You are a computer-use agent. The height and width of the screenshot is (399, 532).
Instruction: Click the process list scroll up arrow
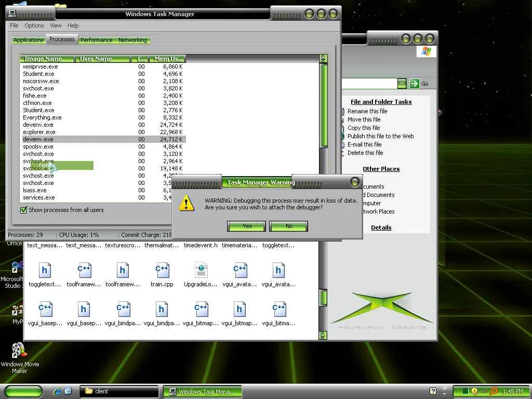(323, 59)
